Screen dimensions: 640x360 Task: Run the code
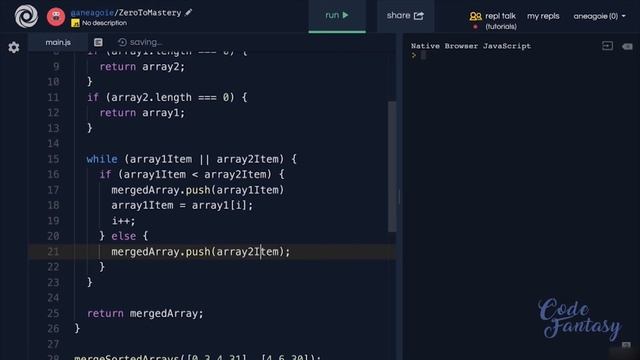tap(337, 16)
